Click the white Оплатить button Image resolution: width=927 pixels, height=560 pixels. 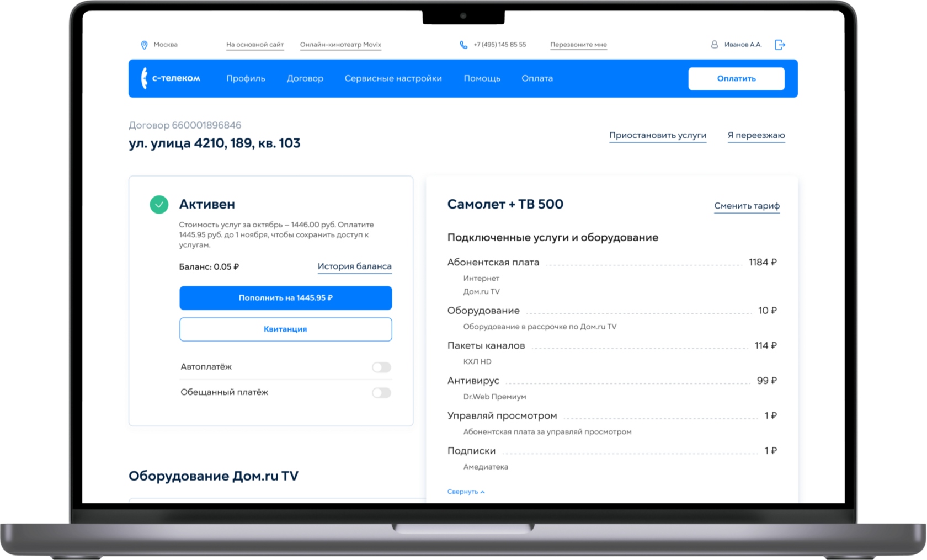(736, 78)
